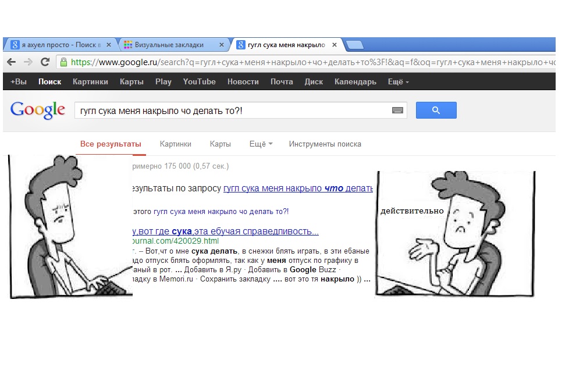Click the favicon of 'я ахуел просто' tab
This screenshot has height=392, width=576.
point(15,45)
